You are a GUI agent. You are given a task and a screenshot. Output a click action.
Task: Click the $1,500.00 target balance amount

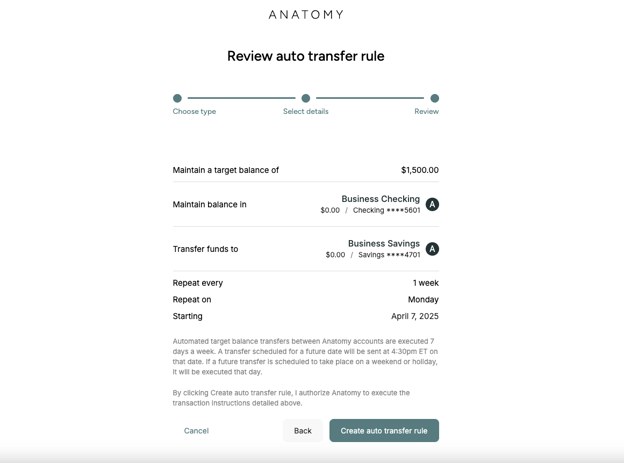(419, 170)
